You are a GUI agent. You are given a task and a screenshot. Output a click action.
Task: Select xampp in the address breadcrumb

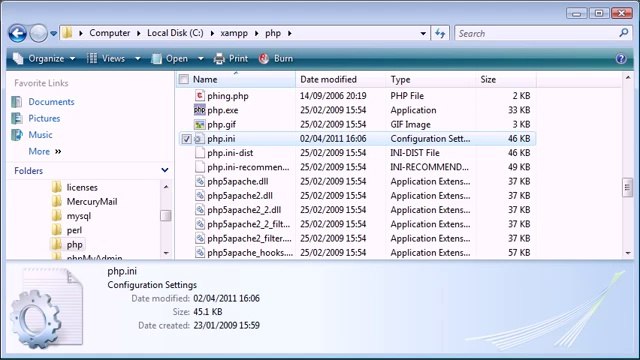pyautogui.click(x=234, y=33)
